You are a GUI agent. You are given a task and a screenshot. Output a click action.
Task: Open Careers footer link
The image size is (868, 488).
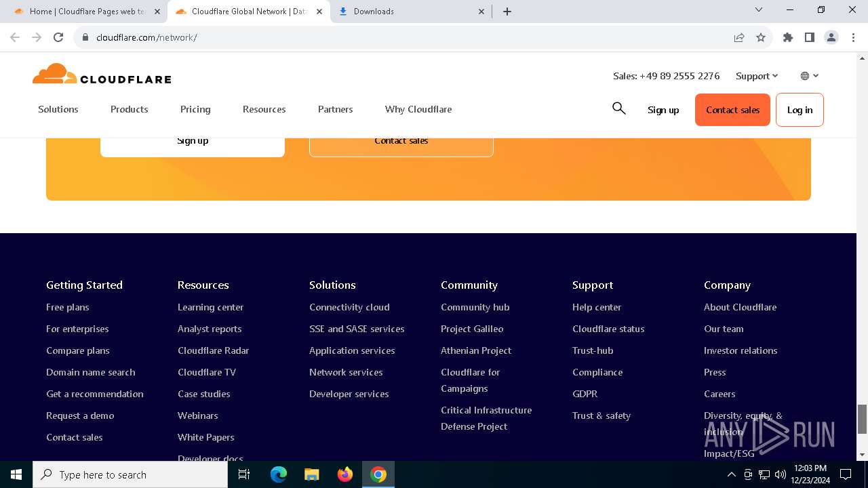719,394
